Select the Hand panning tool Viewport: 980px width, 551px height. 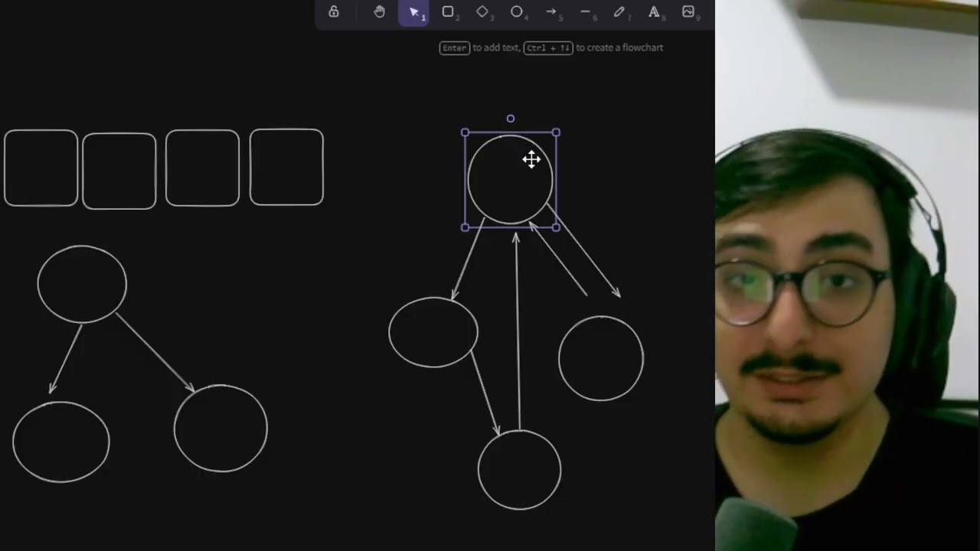click(379, 11)
